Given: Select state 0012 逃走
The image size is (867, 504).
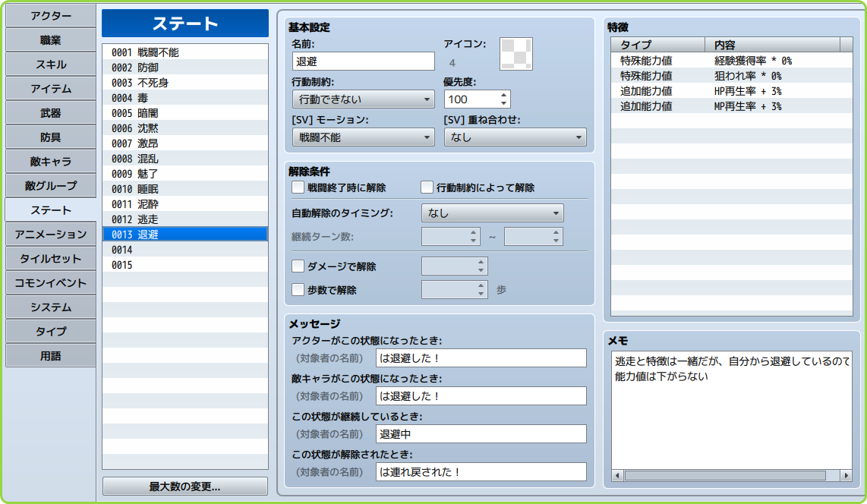Looking at the screenshot, I should 185,219.
